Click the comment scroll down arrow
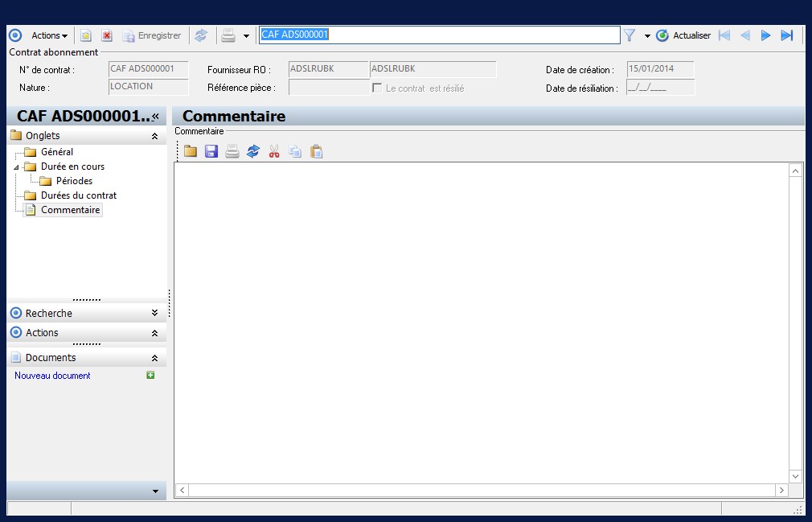Viewport: 812px width, 522px height. 795,476
